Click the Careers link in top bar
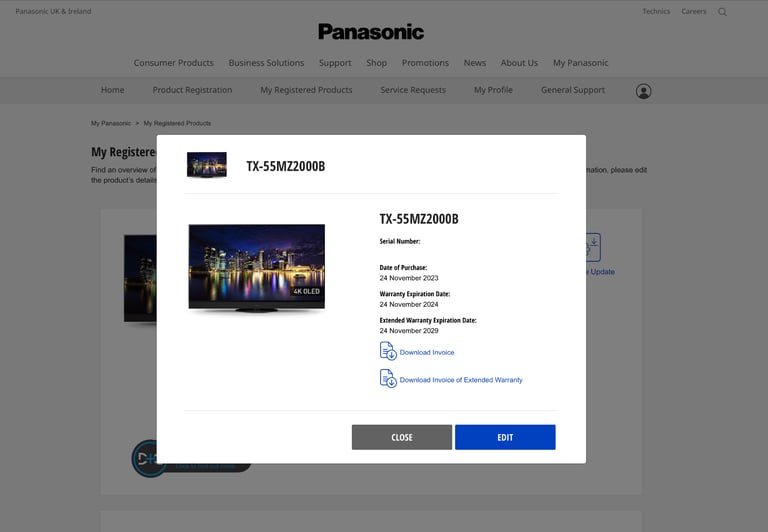This screenshot has width=768, height=532. [694, 11]
